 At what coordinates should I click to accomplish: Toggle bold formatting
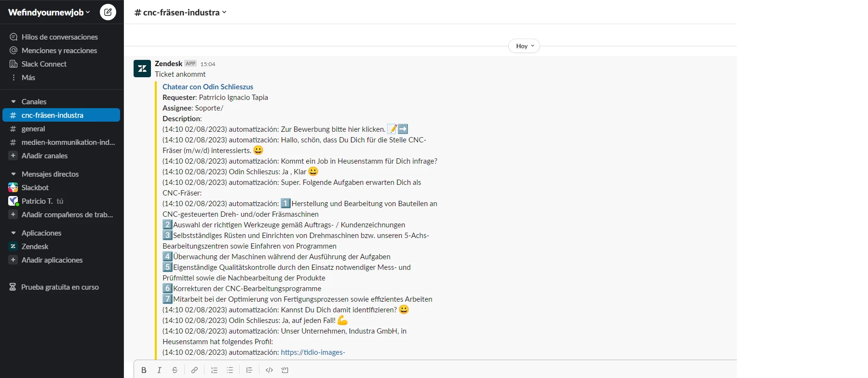tap(144, 370)
